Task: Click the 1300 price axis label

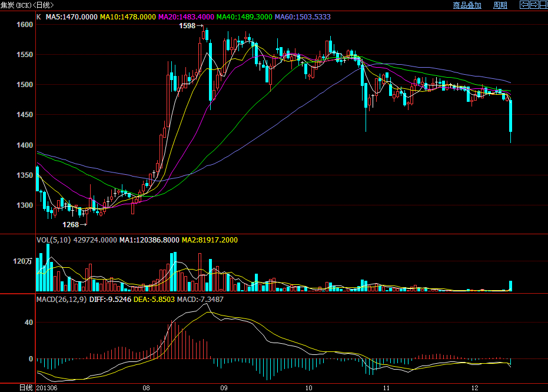Action: click(25, 205)
